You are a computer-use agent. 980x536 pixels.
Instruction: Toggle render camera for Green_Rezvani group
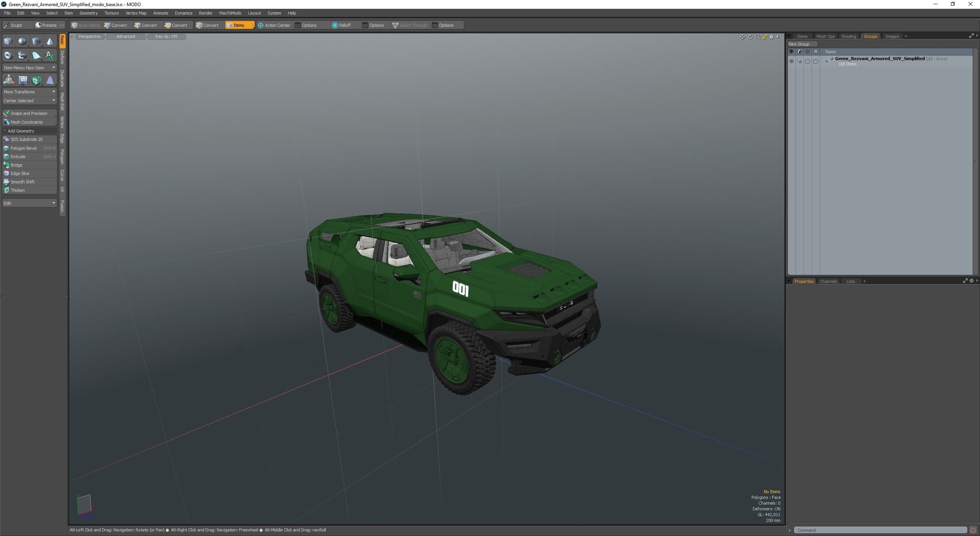click(x=799, y=61)
